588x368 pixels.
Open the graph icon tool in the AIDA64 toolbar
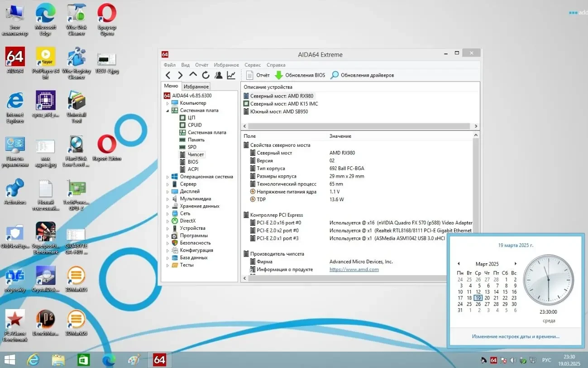coord(231,75)
